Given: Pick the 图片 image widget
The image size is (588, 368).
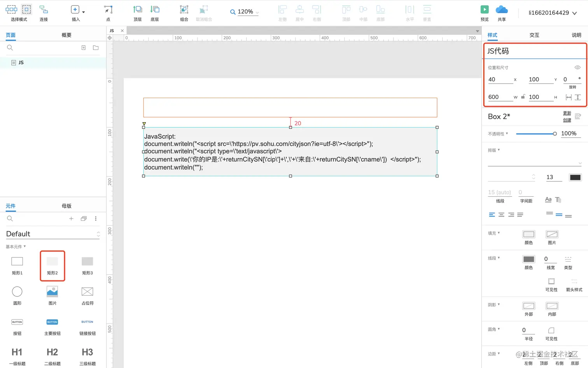Looking at the screenshot, I should tap(52, 296).
